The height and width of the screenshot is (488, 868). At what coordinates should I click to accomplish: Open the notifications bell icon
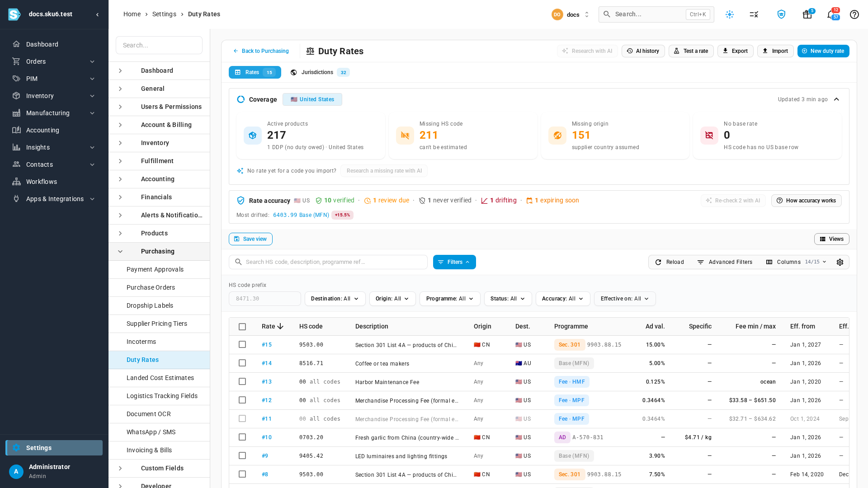pos(831,14)
